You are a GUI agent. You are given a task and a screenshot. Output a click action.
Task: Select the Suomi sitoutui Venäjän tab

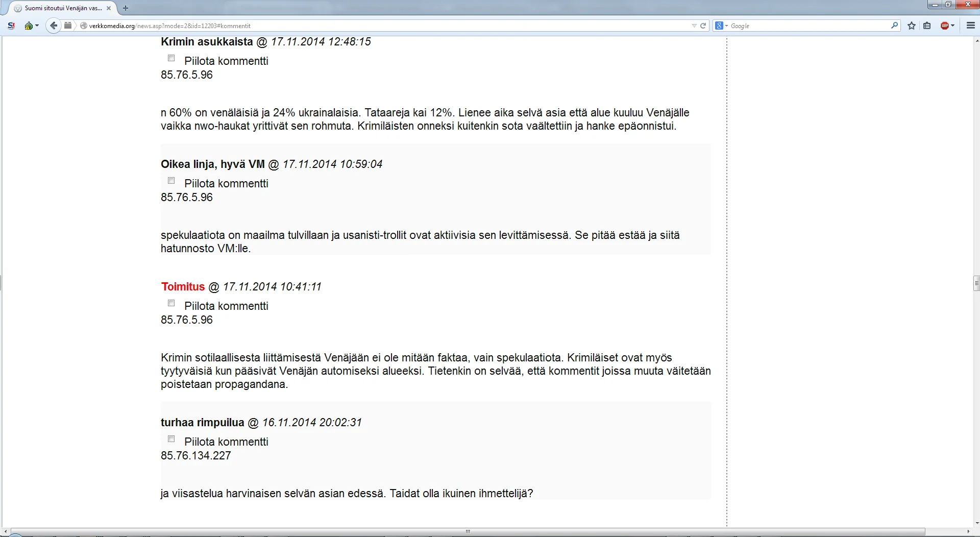click(x=62, y=8)
